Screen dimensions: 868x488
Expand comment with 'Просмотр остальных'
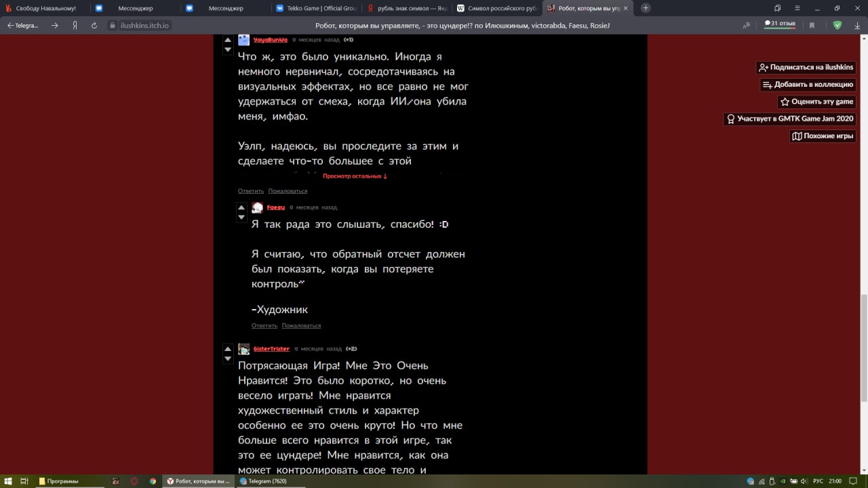[x=355, y=176]
